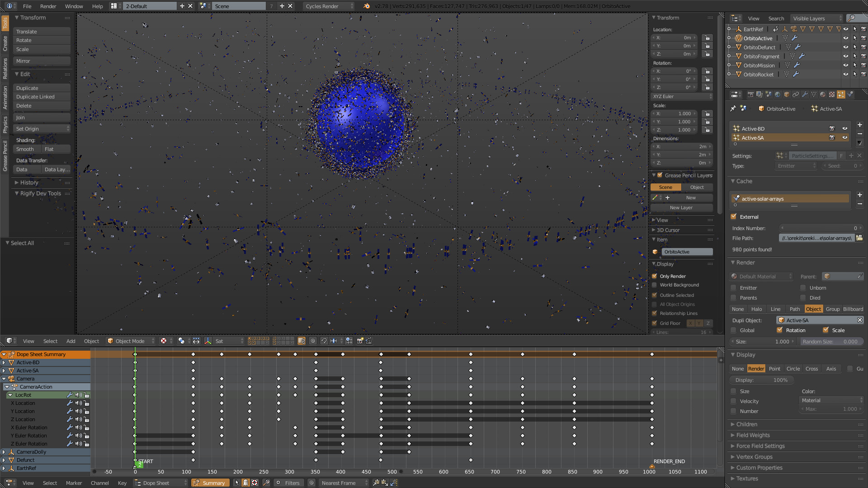Switch dupli render type to Group

click(832, 309)
